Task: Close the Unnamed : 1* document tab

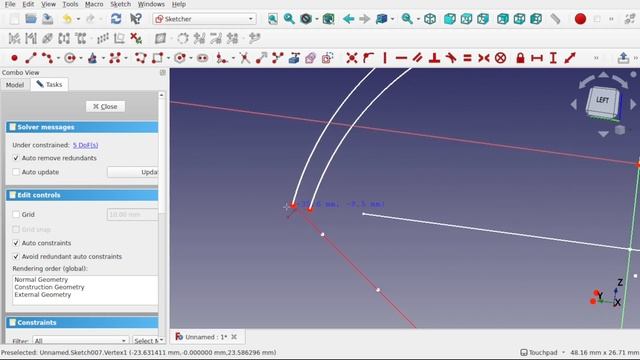Action: coord(234,337)
